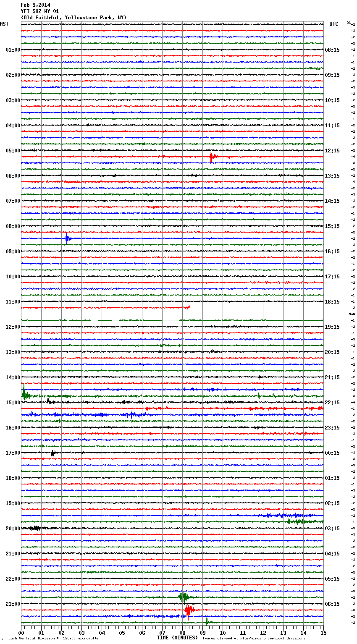Image resolution: width=357 pixels, height=644 pixels.
Task: Click the 'NaN' value in DC column
Action: [x=352, y=314]
